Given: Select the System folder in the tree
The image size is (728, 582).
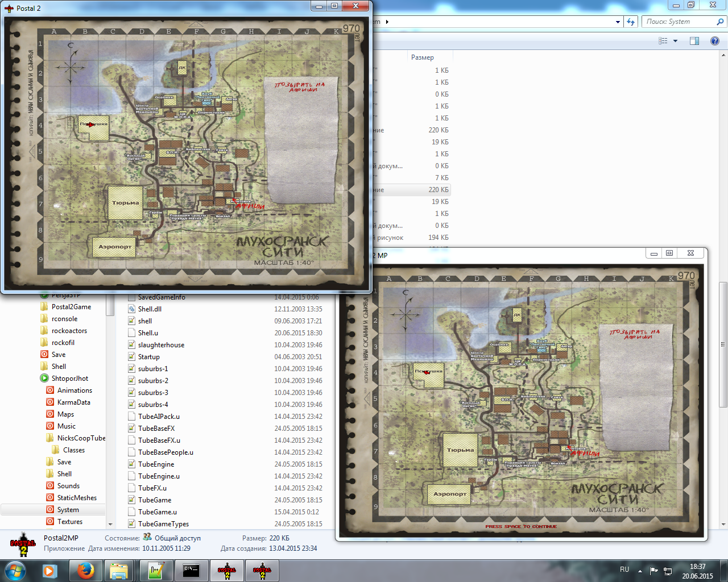Looking at the screenshot, I should pyautogui.click(x=68, y=510).
